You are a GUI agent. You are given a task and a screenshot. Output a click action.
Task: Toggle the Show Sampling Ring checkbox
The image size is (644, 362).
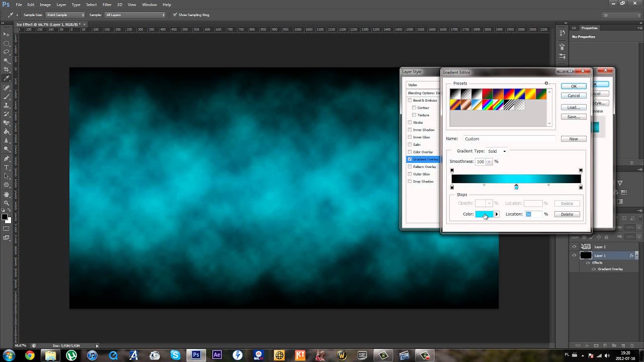pyautogui.click(x=175, y=15)
